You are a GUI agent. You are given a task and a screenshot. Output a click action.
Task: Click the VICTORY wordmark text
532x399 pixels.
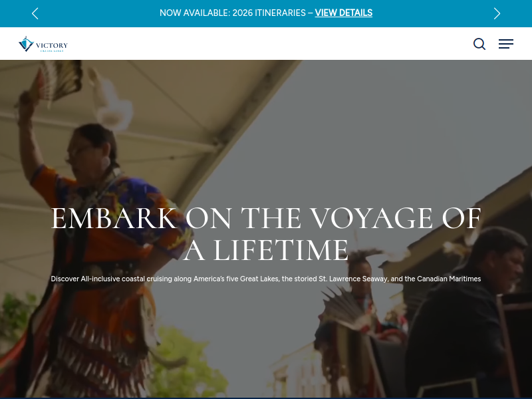point(52,45)
